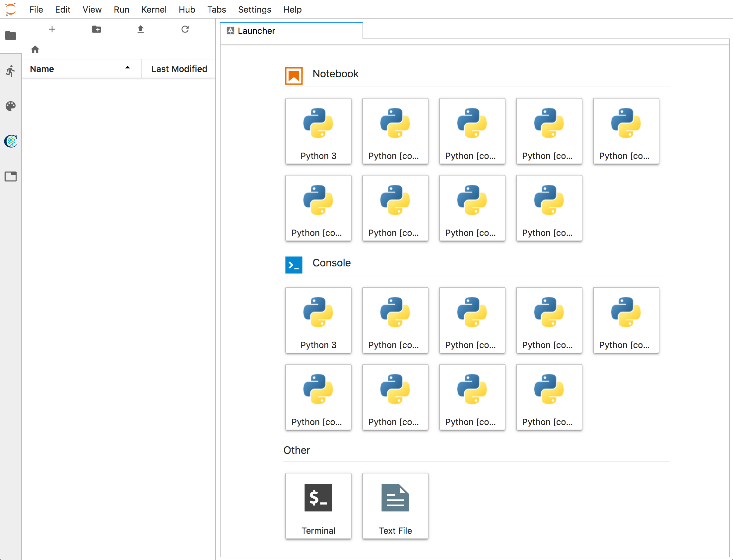The image size is (733, 560).
Task: Open the View menu
Action: click(92, 9)
